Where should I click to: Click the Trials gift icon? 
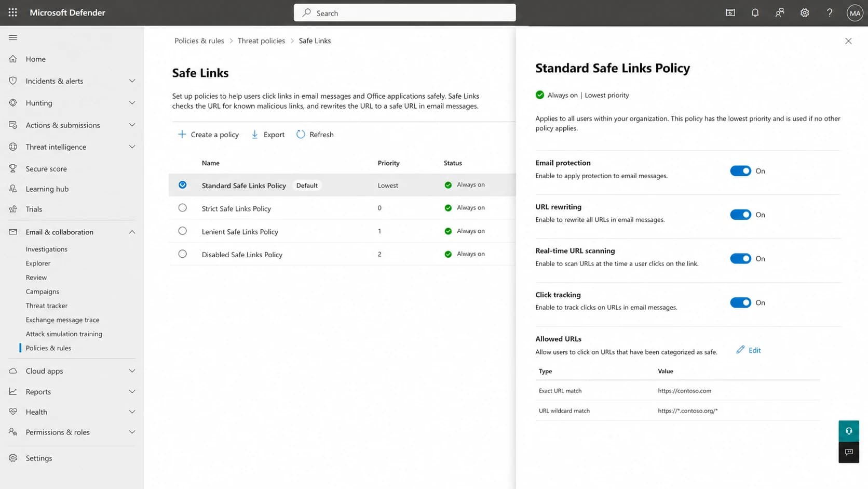(x=13, y=209)
